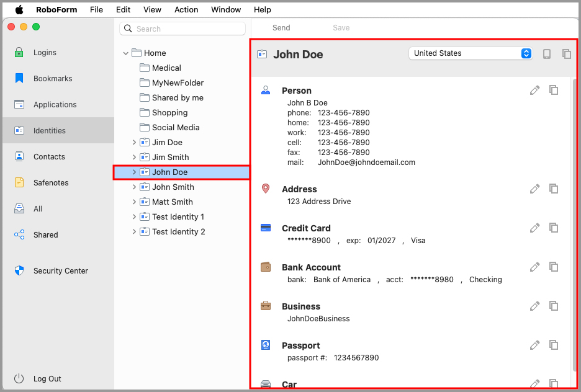Expand the Jim Doe identity
581x392 pixels.
[134, 142]
